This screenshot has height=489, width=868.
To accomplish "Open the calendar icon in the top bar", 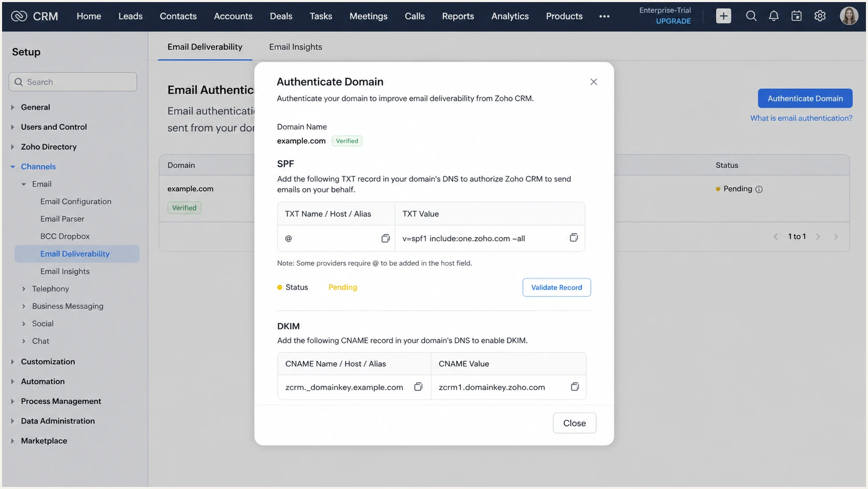I will click(796, 16).
